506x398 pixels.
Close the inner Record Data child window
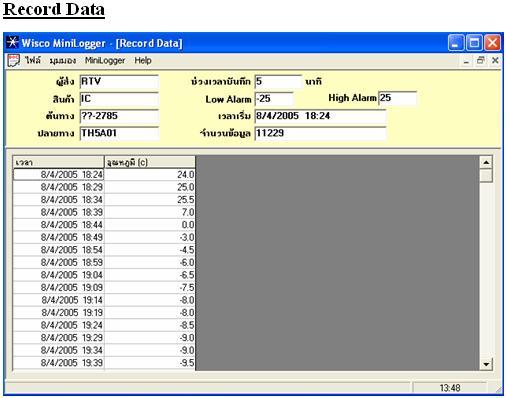pos(495,61)
